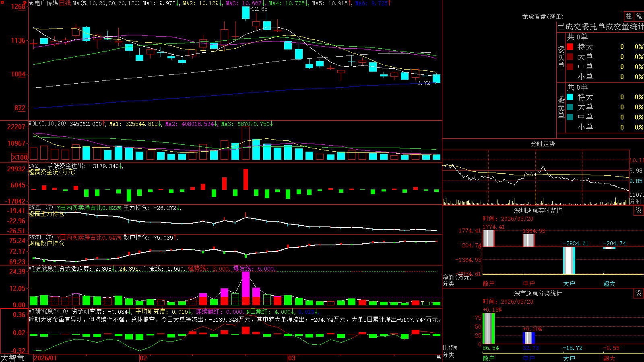The height and width of the screenshot is (362, 644).
Task: Switch 龙虎看盘 display to 柱 mode
Action: [629, 16]
